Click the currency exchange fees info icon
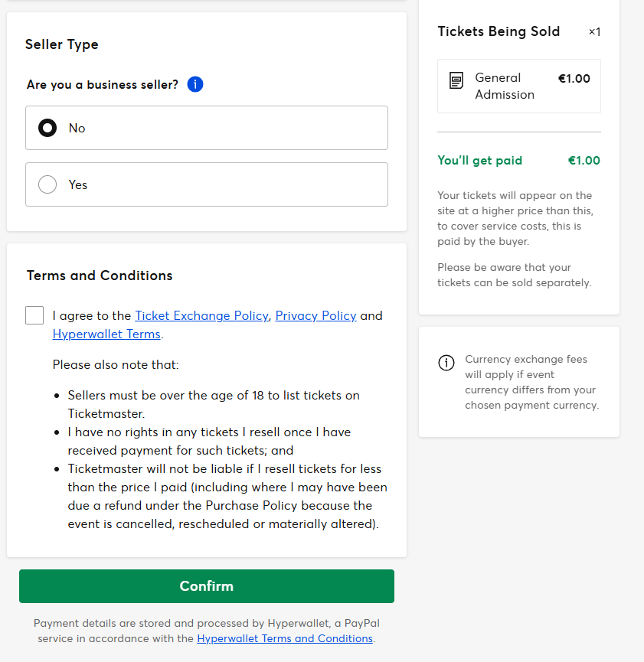This screenshot has width=644, height=662. (x=446, y=363)
